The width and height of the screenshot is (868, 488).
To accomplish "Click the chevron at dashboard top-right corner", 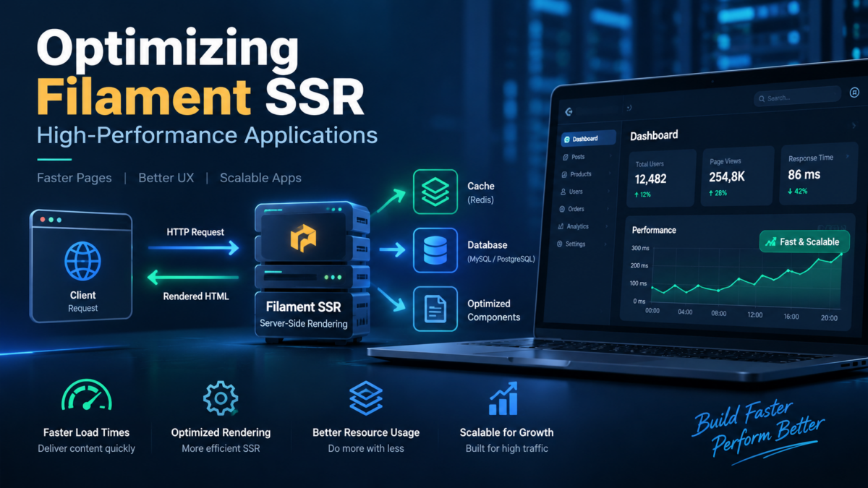I will click(x=854, y=126).
